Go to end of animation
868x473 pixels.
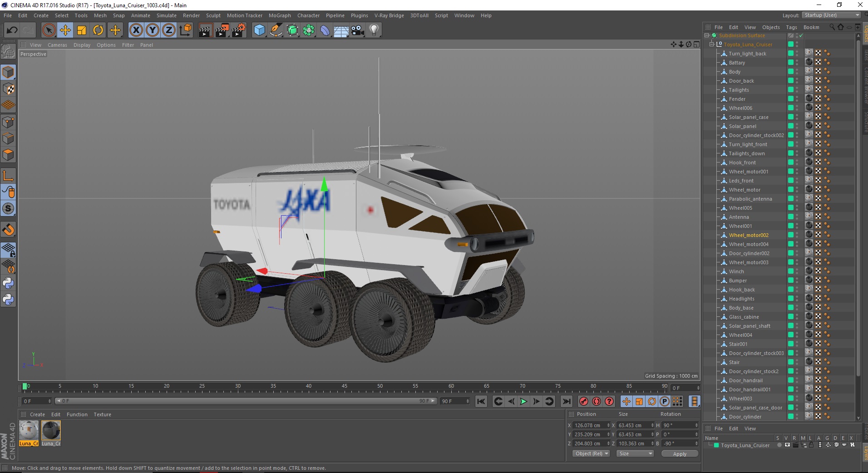coord(566,401)
